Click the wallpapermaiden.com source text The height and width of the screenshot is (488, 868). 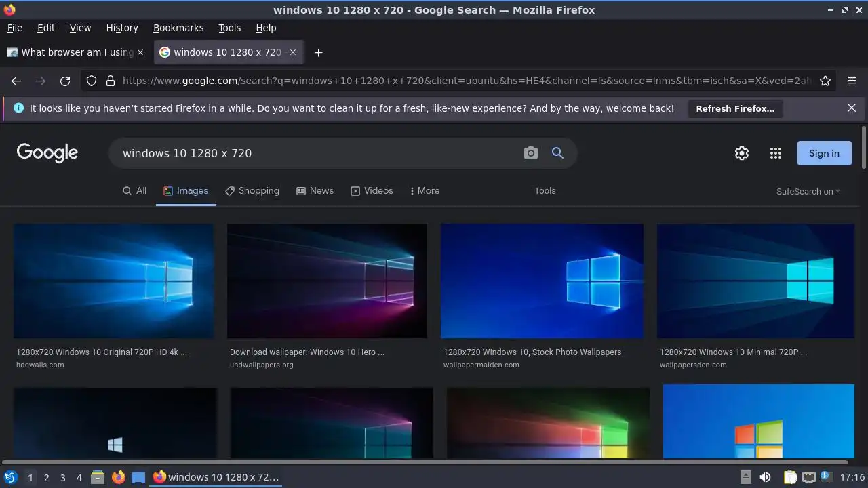[x=481, y=365]
